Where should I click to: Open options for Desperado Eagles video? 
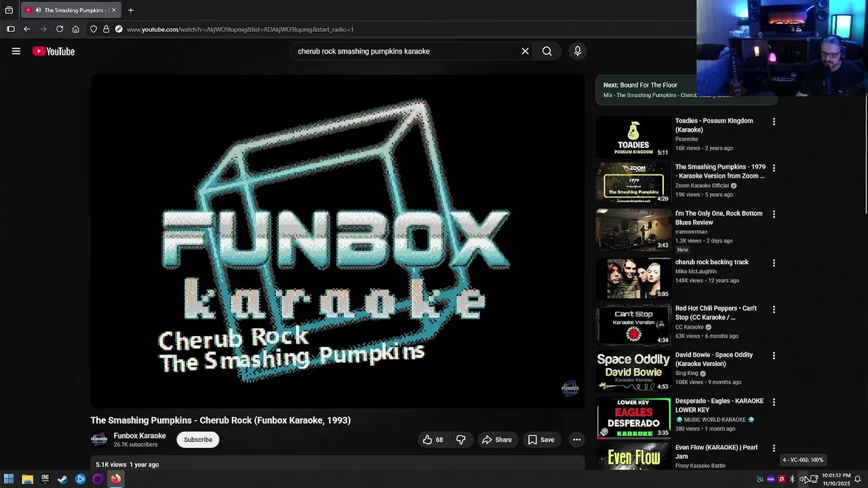pyautogui.click(x=774, y=402)
